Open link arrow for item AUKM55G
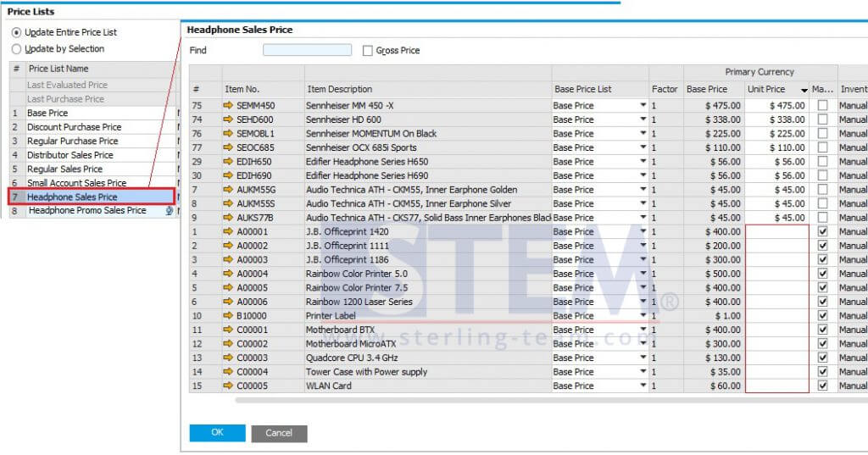The height and width of the screenshot is (455, 868). [x=228, y=189]
